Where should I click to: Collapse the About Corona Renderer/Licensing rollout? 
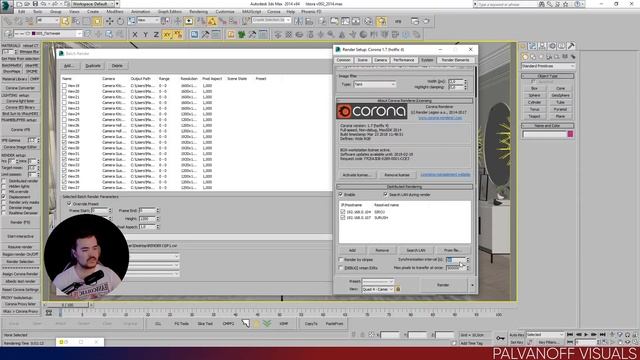click(404, 100)
